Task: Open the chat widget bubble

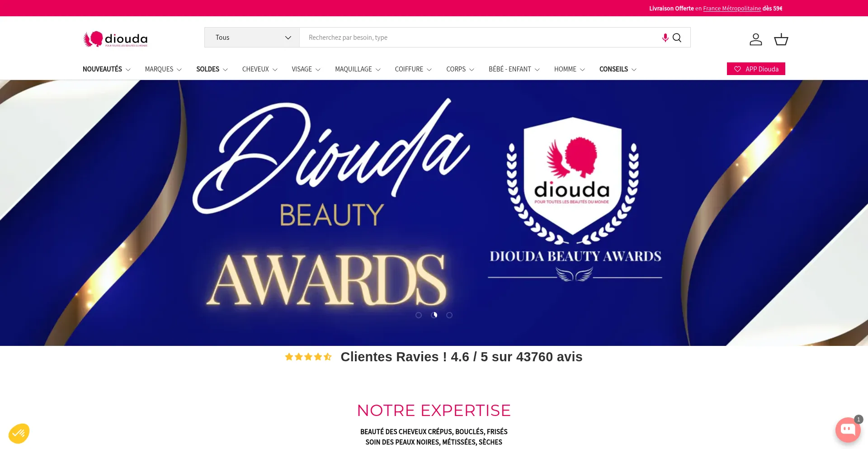Action: pyautogui.click(x=848, y=430)
